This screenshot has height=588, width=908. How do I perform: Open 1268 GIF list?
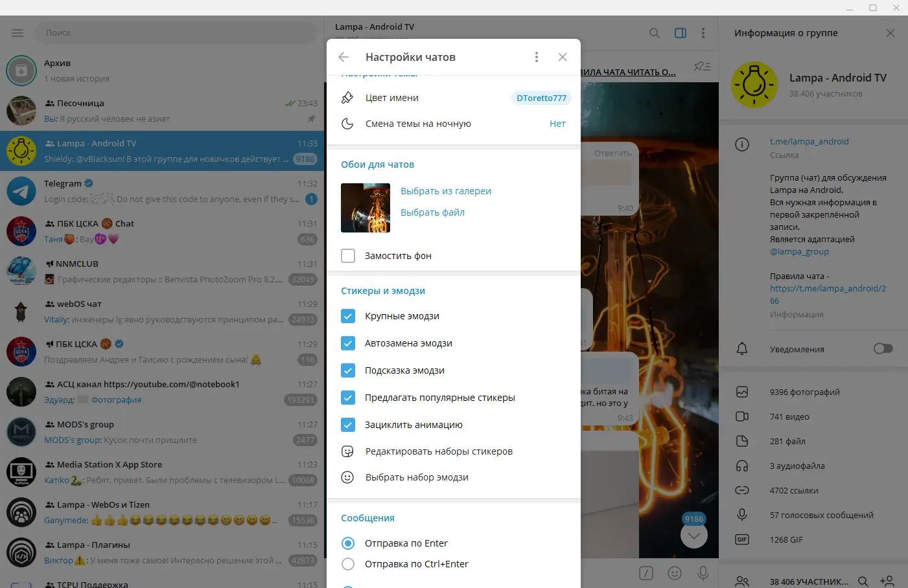[813, 539]
